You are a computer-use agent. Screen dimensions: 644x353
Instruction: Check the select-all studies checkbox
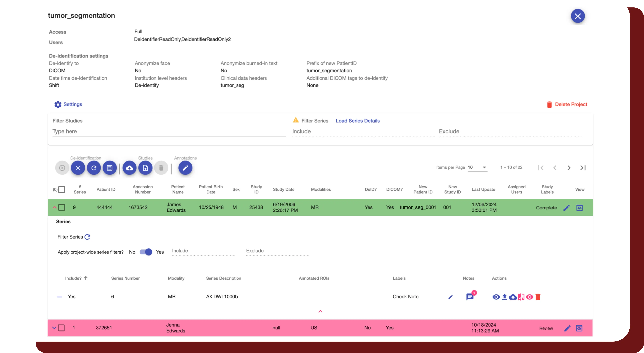point(62,189)
